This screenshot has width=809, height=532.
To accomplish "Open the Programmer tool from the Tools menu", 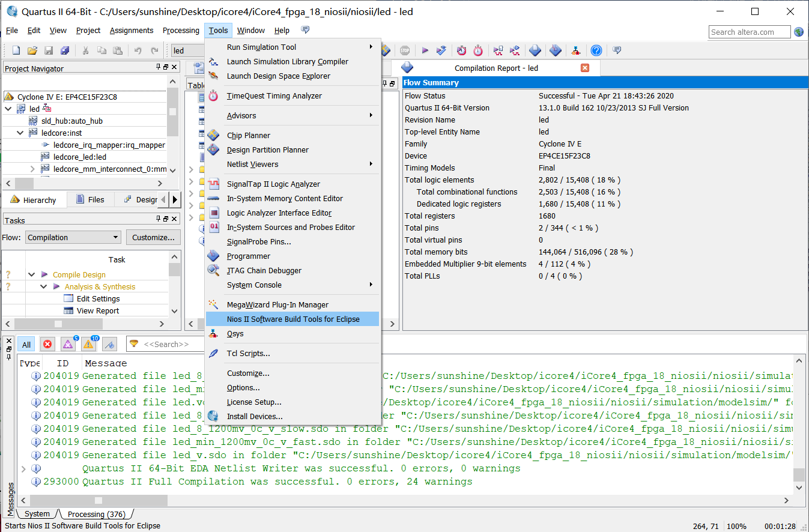I will click(x=248, y=256).
